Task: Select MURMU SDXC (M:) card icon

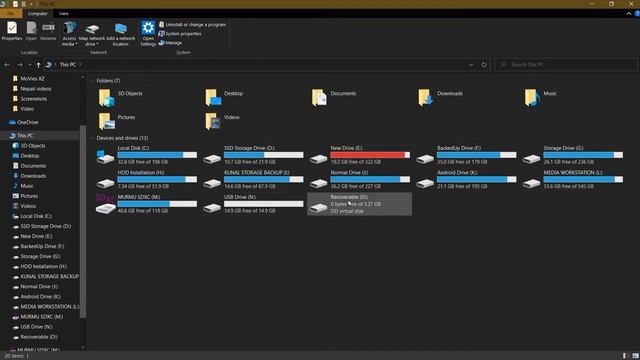Action: pyautogui.click(x=105, y=205)
